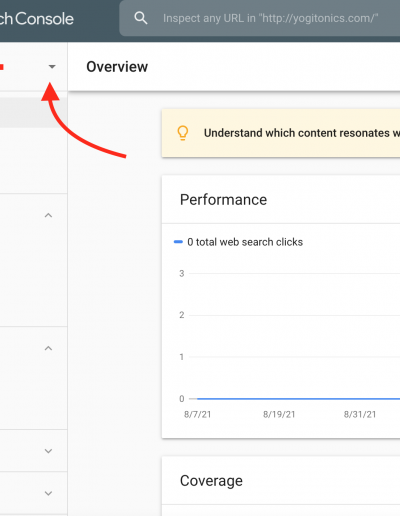Viewport: 400px width, 516px height.
Task: Click the Understand which content resonates banner
Action: (x=281, y=133)
